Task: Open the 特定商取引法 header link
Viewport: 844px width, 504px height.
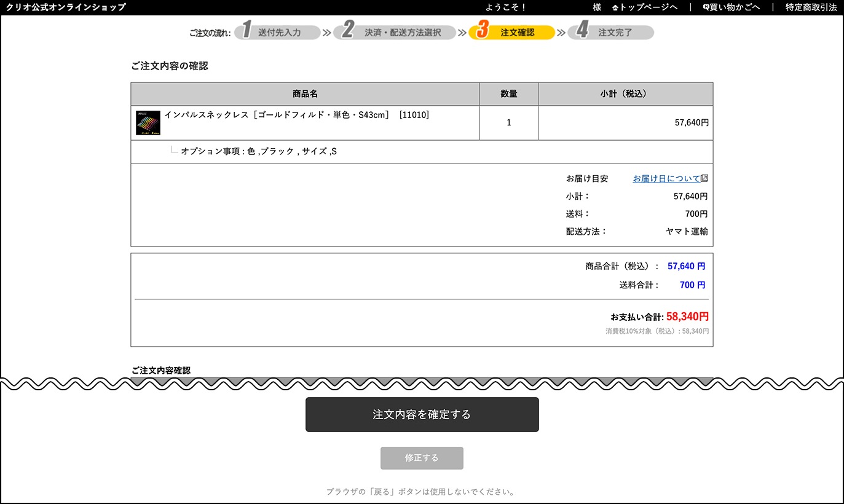Action: point(811,7)
